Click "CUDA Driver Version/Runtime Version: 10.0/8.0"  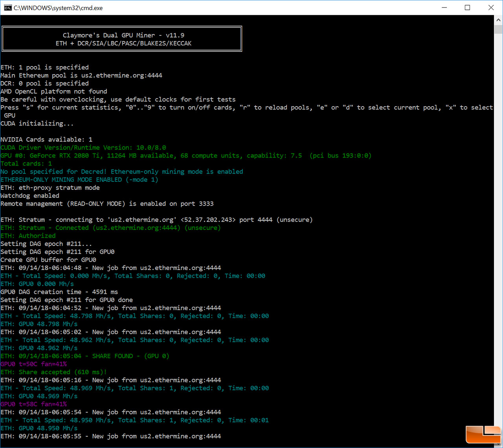click(83, 148)
